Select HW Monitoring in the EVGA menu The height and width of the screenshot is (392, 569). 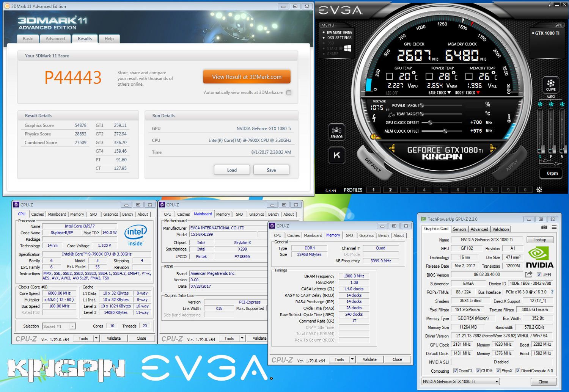tap(340, 32)
